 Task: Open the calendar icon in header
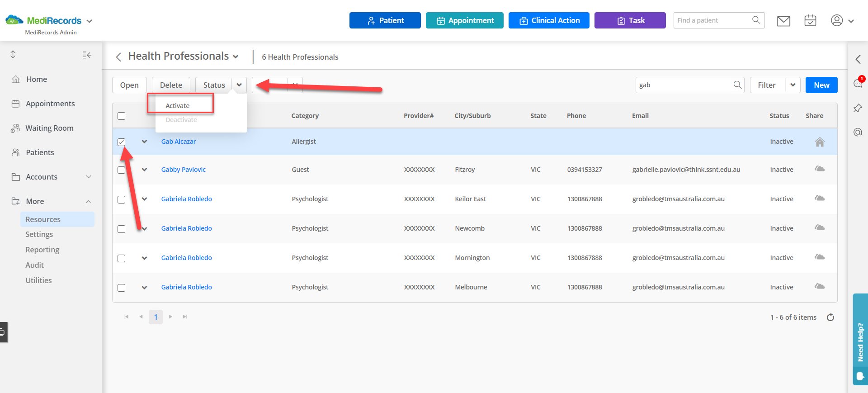[x=810, y=20]
